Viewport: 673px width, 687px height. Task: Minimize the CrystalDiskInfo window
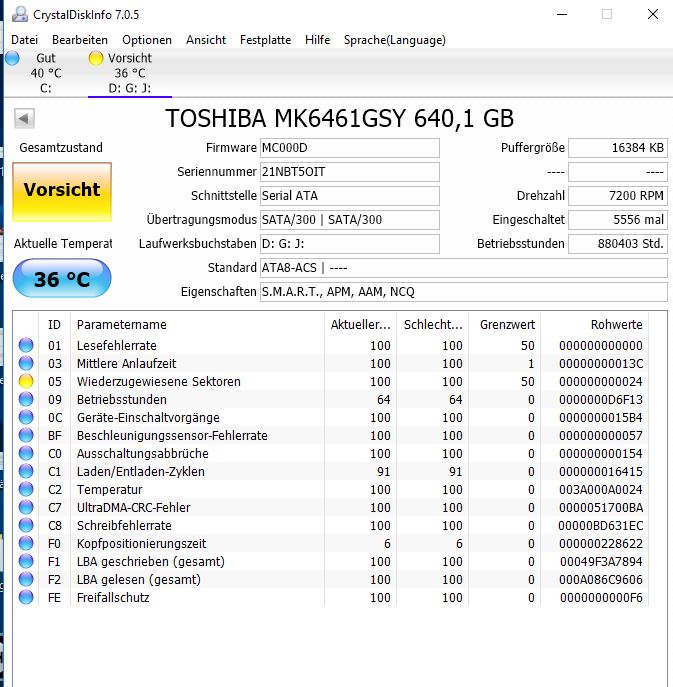562,14
